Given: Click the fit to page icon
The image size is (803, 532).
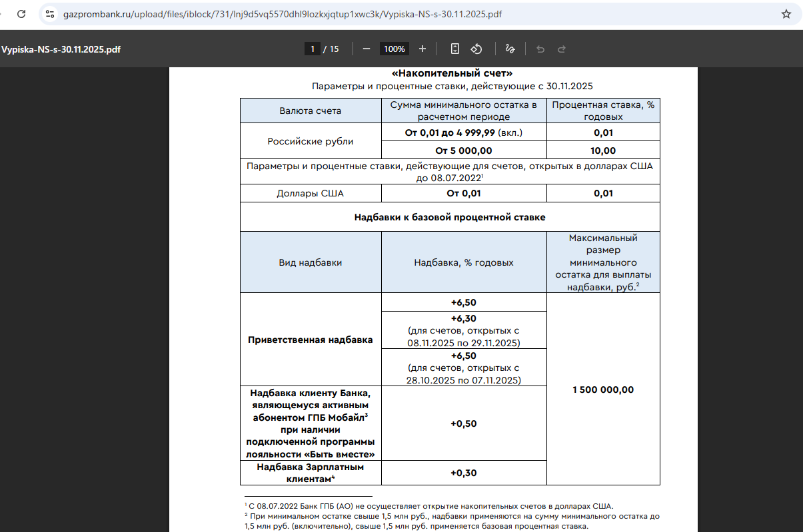Looking at the screenshot, I should pyautogui.click(x=455, y=49).
